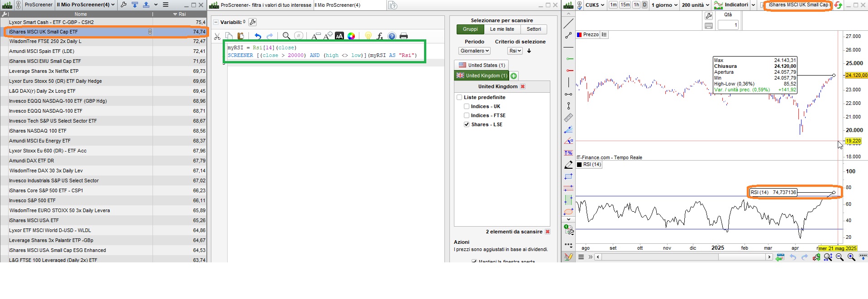Open variables wrench settings button
Viewport: 868px width, 299px height.
click(253, 22)
